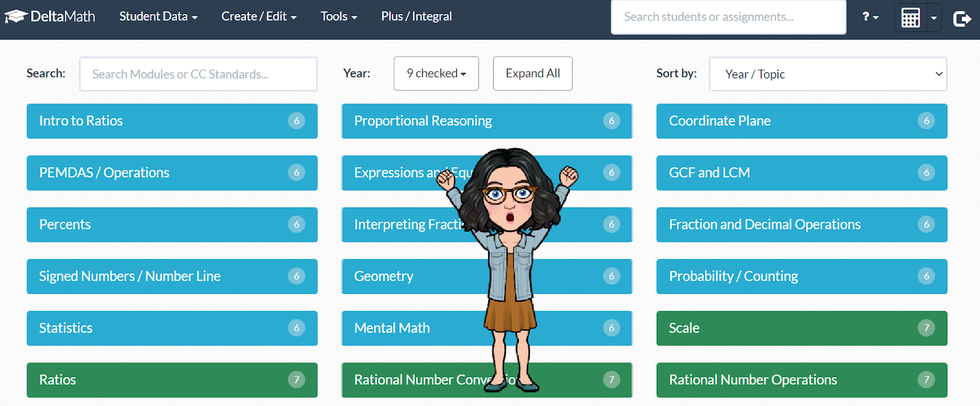Open the Student Data menu
Screen dimensions: 980x406
[158, 17]
